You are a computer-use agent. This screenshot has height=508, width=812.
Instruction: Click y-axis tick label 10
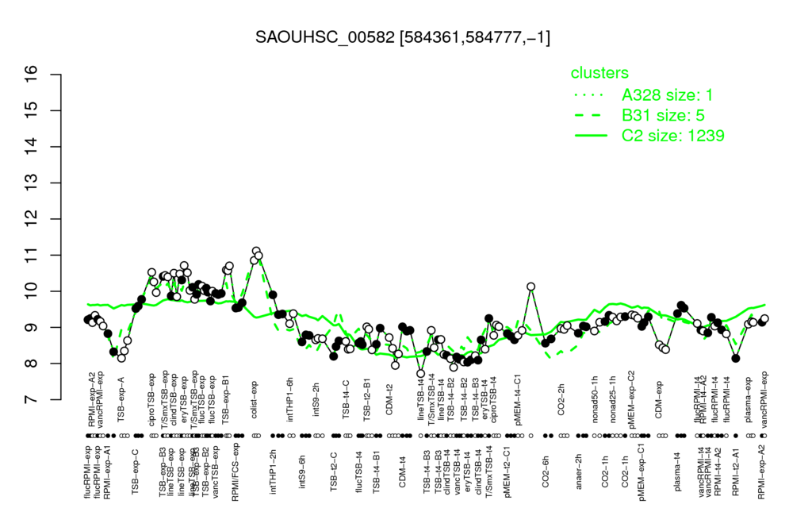32,291
